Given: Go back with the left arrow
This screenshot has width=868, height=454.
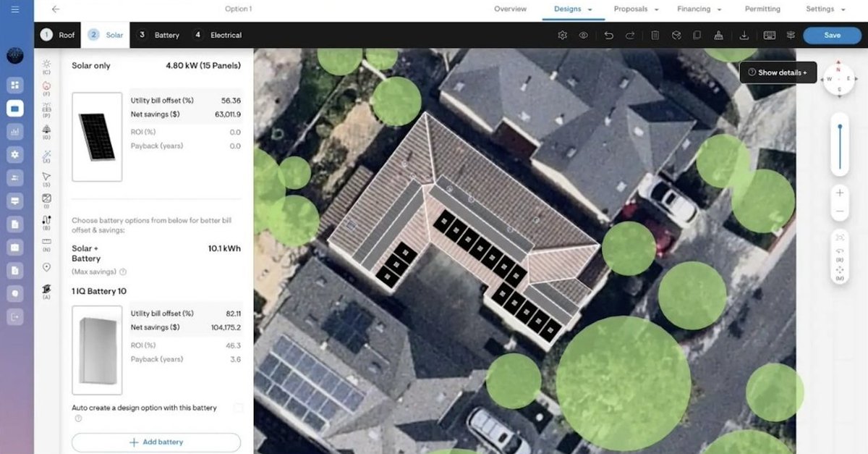Looking at the screenshot, I should click(56, 9).
